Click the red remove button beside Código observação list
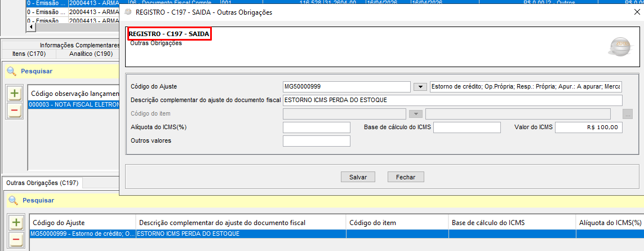Image resolution: width=644 pixels, height=251 pixels. coord(15,111)
